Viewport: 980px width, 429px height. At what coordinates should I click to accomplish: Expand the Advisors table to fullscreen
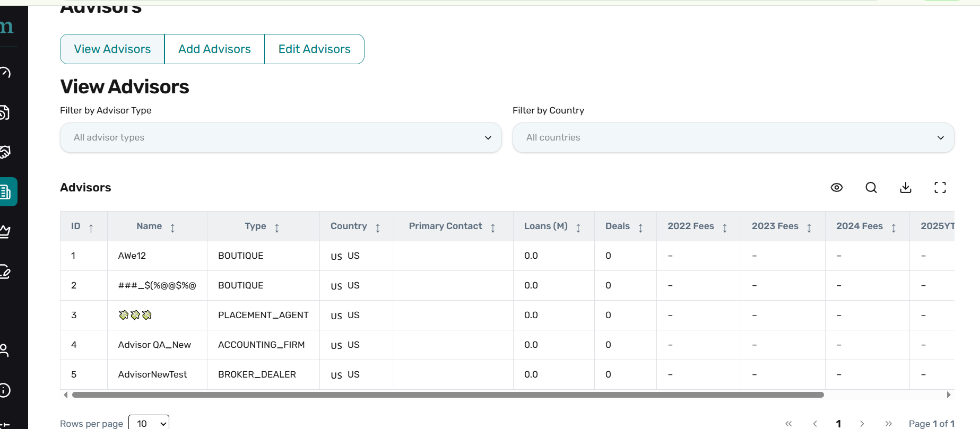[x=940, y=187]
